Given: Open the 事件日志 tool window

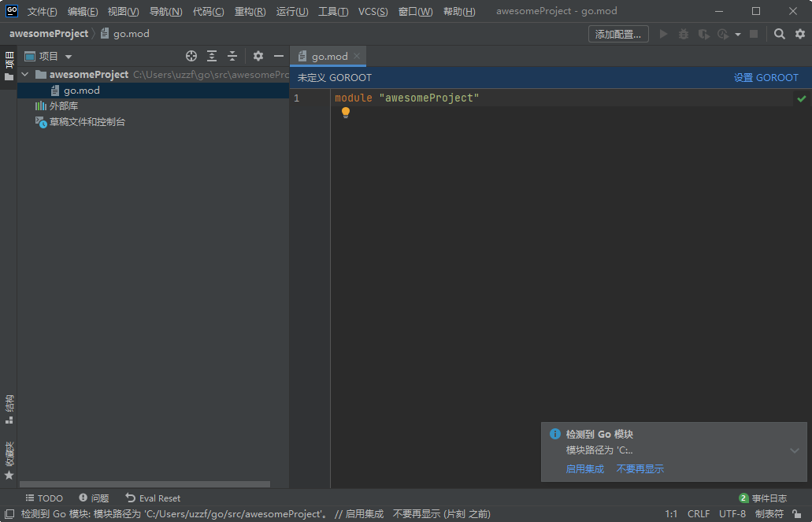Looking at the screenshot, I should click(763, 498).
